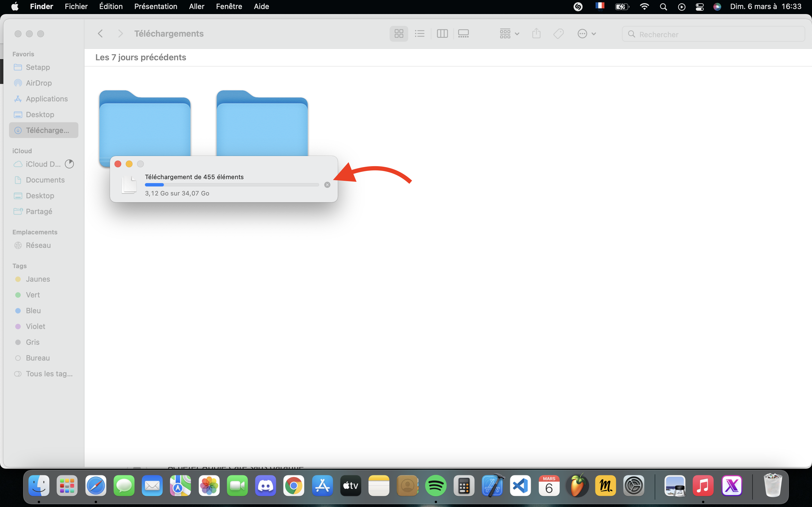
Task: Select AirDrop in the sidebar
Action: click(x=39, y=83)
